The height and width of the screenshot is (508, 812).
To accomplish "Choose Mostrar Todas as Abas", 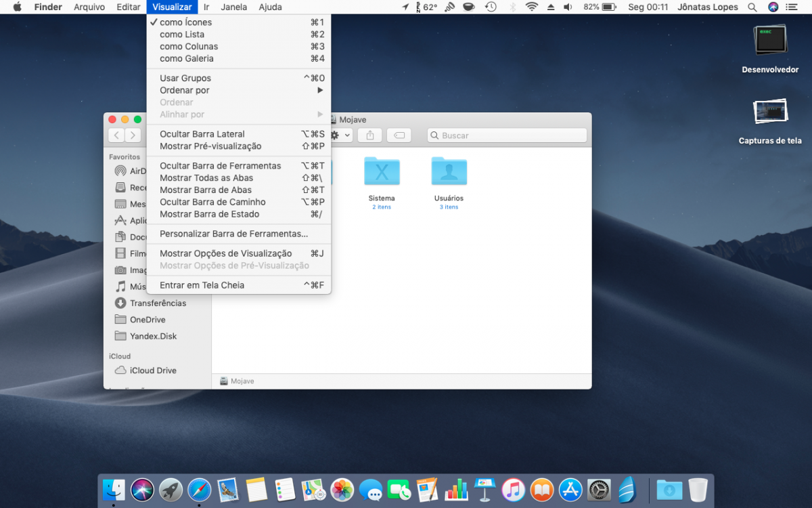I will pyautogui.click(x=239, y=178).
